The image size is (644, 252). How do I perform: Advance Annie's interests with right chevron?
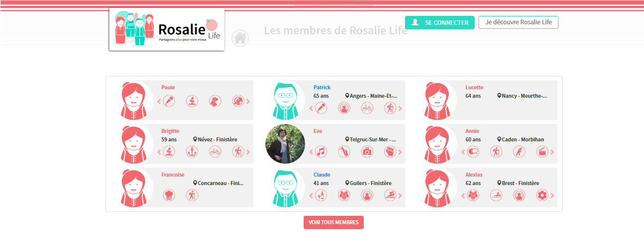tap(552, 152)
